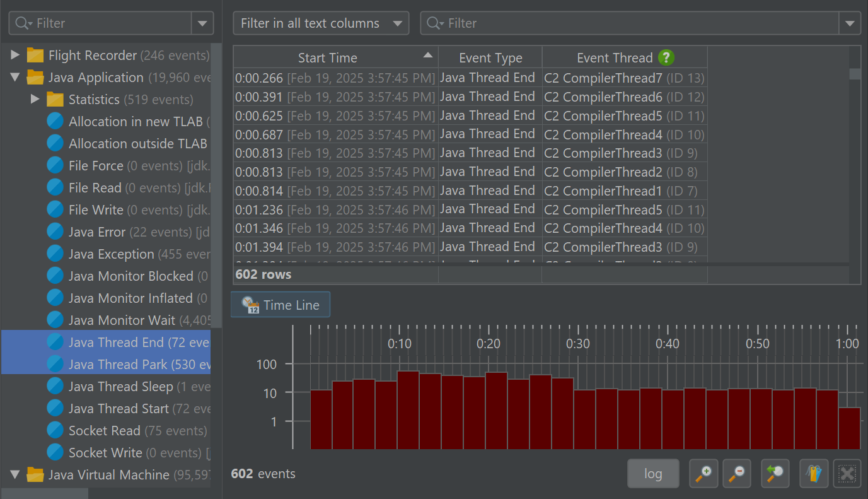This screenshot has width=868, height=499.
Task: Click the green help icon beside Event Thread
Action: click(x=666, y=57)
